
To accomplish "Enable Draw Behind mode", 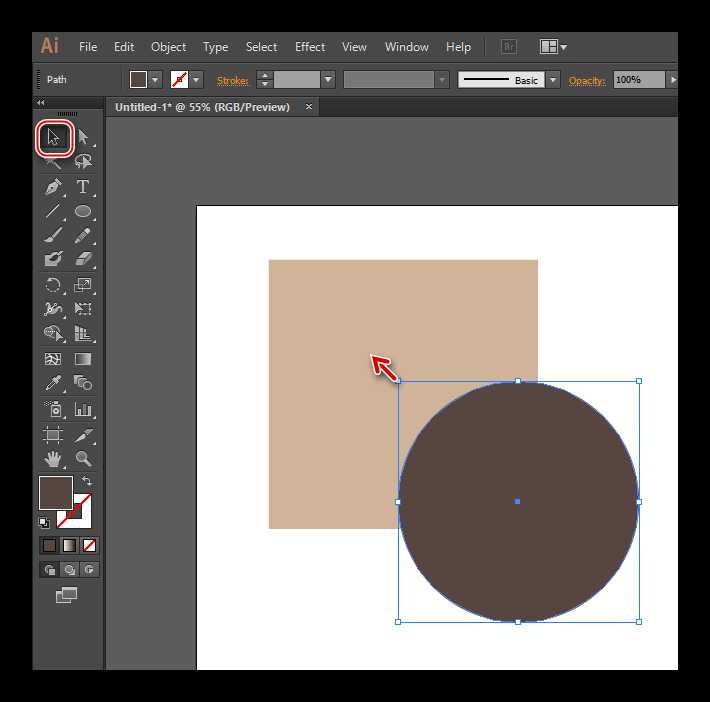I will tap(69, 569).
